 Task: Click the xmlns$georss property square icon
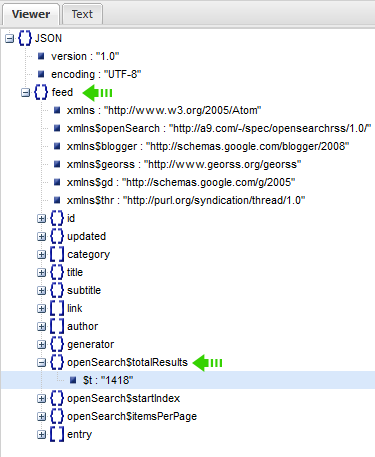(x=57, y=164)
